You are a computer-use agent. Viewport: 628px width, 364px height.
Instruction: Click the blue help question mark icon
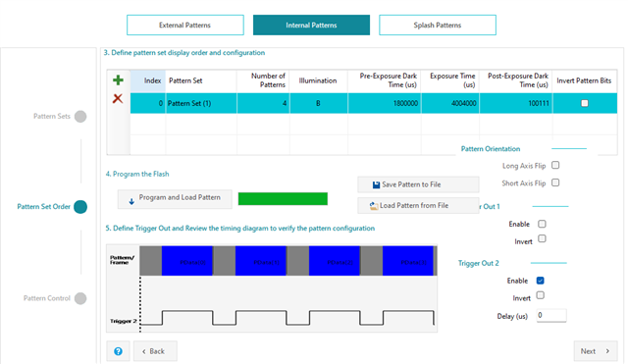click(x=118, y=351)
